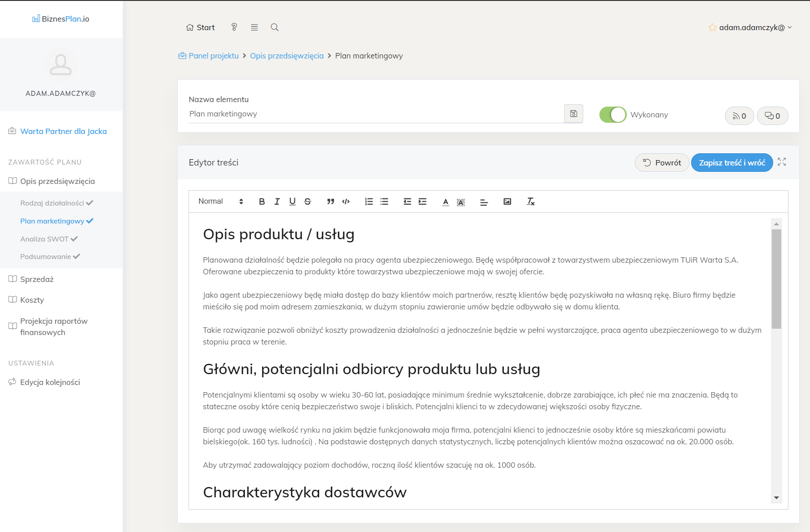This screenshot has width=810, height=532.
Task: Click the save icon beside element name
Action: pos(574,114)
